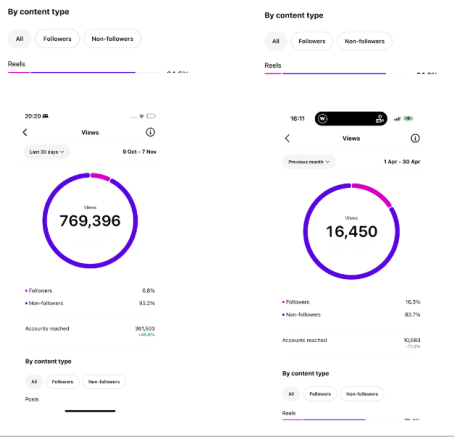Tap the Posts heading under content type

pos(32,399)
